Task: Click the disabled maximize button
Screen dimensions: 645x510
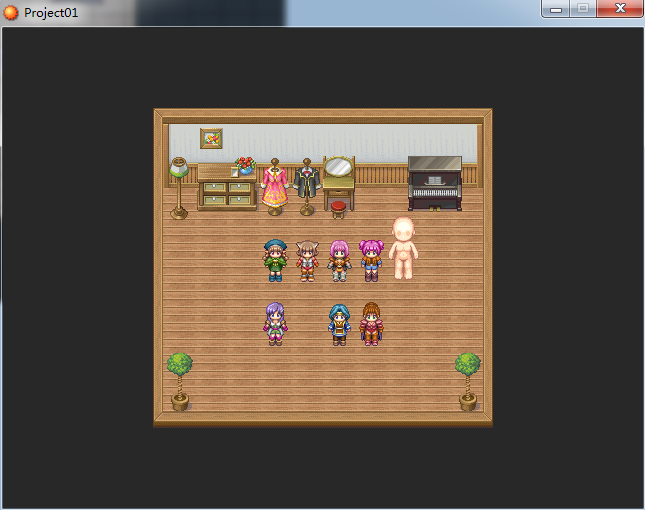Action: 582,9
